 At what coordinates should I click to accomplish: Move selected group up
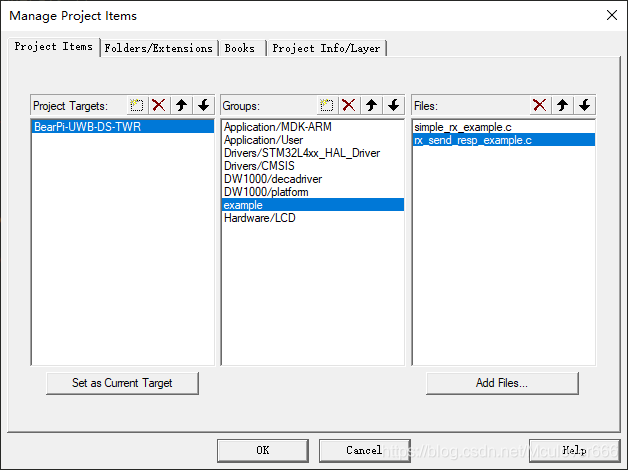(371, 105)
